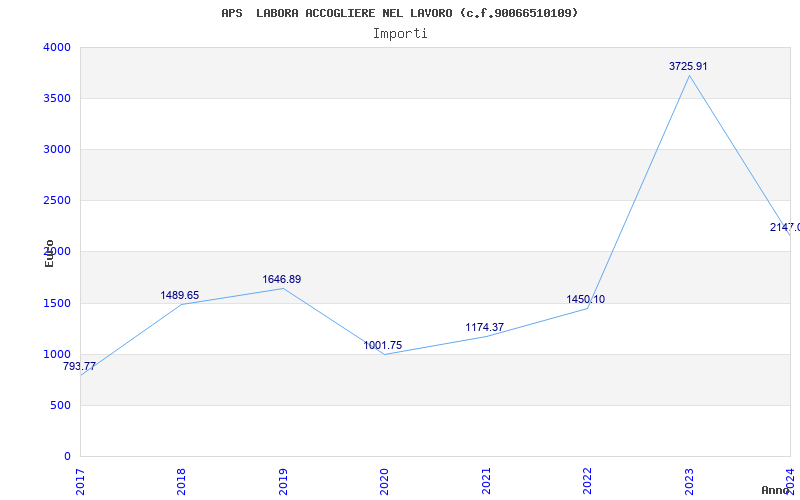Image resolution: width=800 pixels, height=500 pixels.
Task: Click the 1500 y-axis tick label
Action: point(57,304)
